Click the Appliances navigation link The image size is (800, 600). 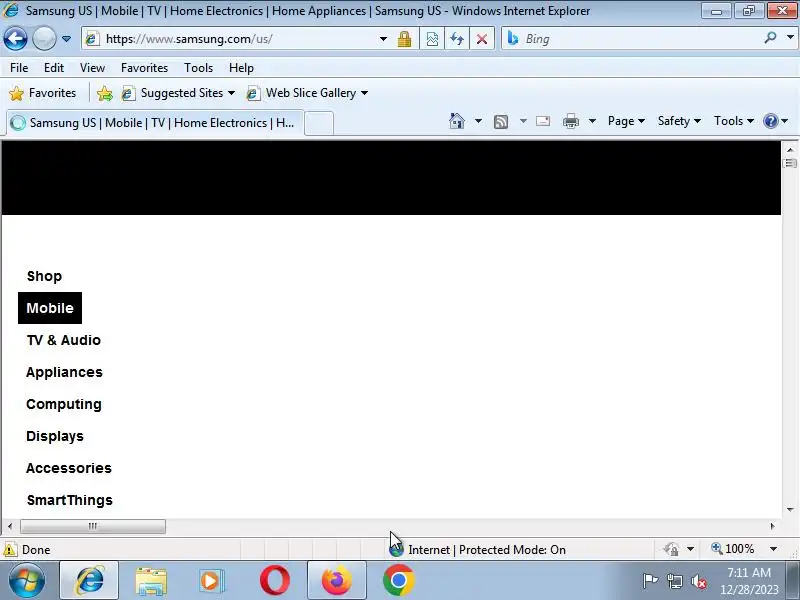(x=64, y=372)
